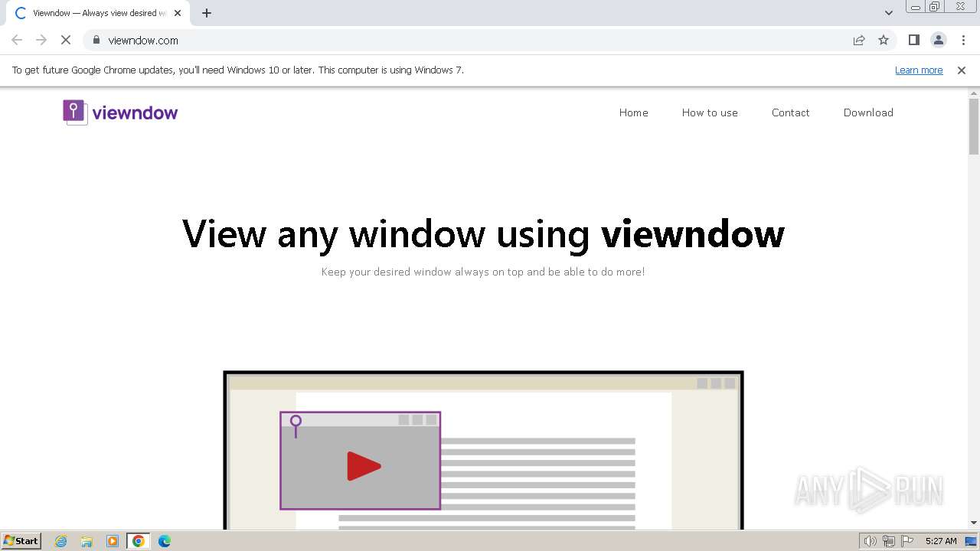Open File Explorer from taskbar

87,541
